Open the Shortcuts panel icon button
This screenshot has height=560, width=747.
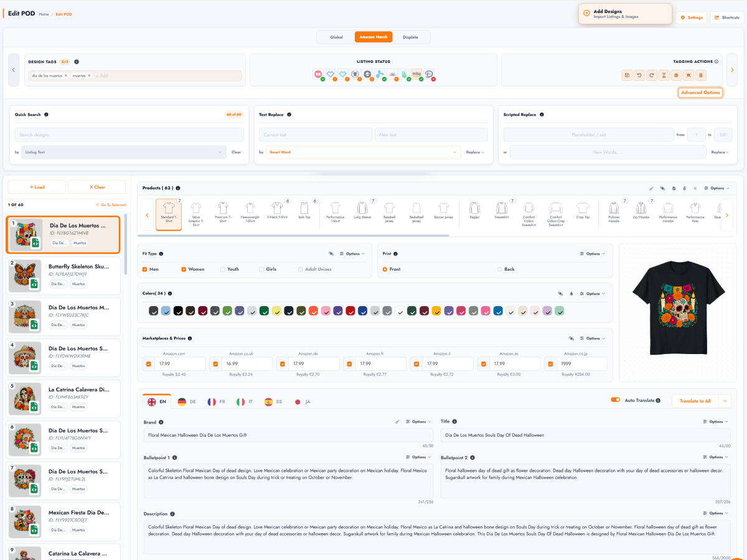(x=726, y=17)
